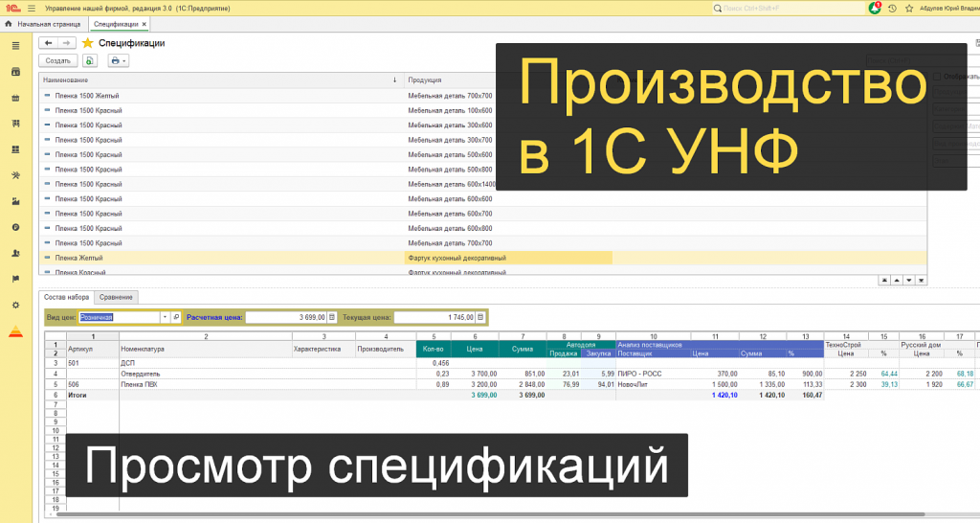This screenshot has width=980, height=523.
Task: Open the 1C main menu logo
Action: pos(12,8)
